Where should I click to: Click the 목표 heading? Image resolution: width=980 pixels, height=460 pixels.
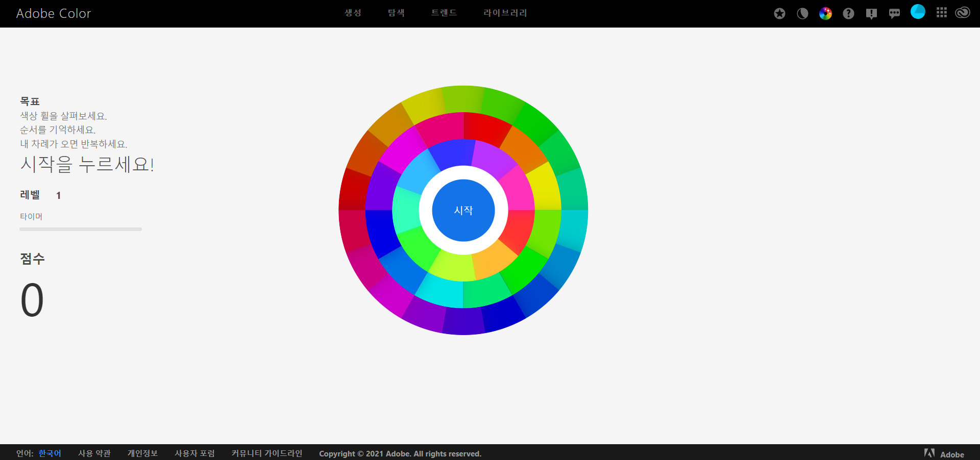30,101
